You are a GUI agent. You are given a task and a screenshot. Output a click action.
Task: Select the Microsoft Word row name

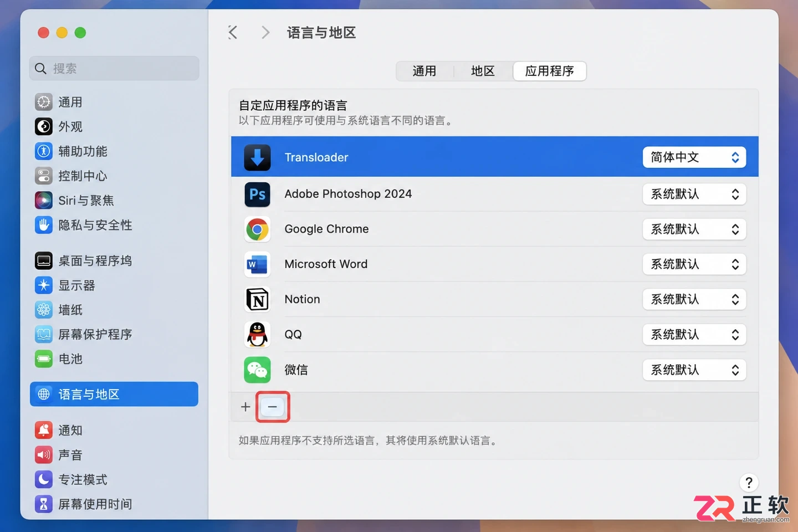[326, 264]
